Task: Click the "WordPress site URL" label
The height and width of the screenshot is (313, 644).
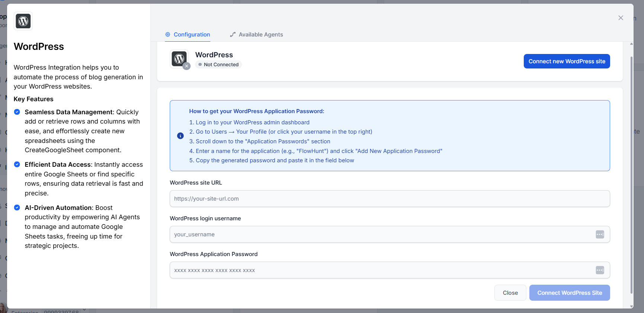Action: pos(196,183)
